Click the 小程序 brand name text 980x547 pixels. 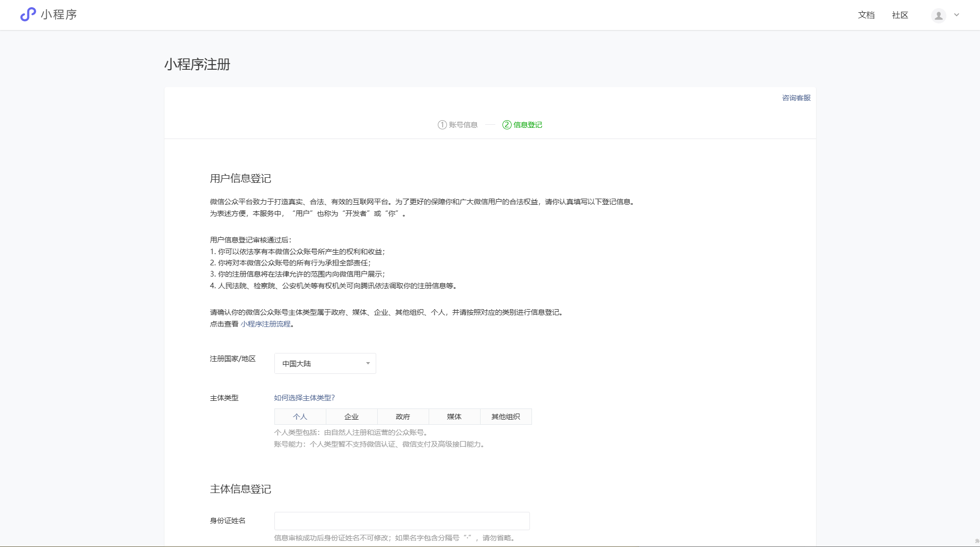59,15
